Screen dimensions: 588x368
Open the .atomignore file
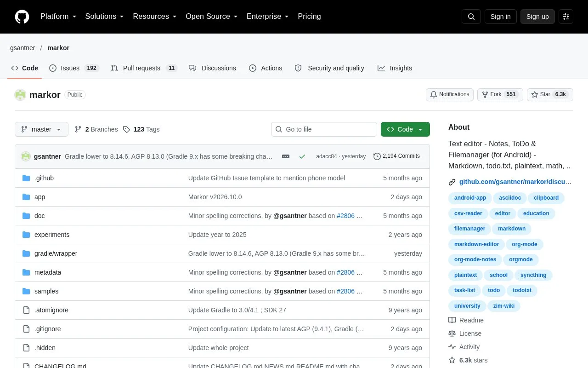coord(51,310)
